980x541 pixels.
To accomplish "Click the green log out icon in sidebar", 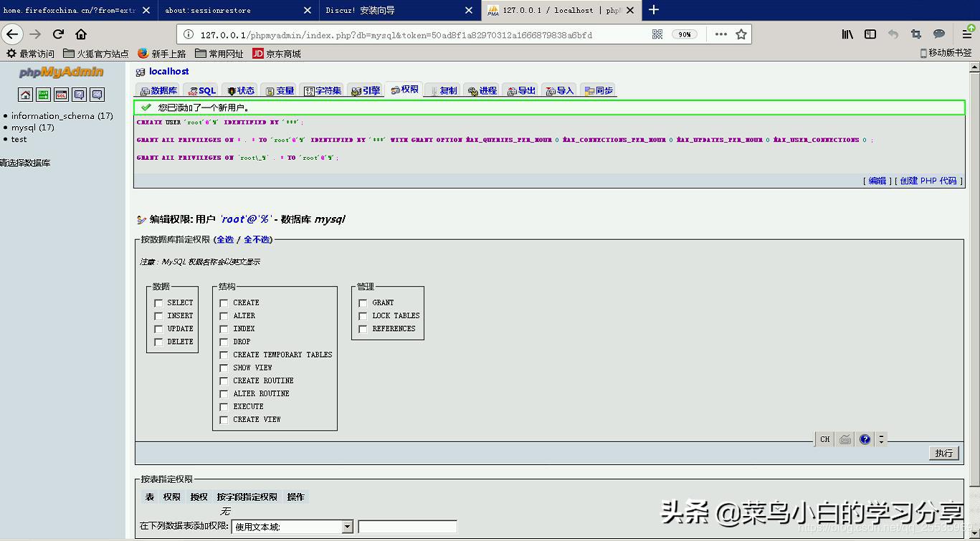I will [44, 95].
